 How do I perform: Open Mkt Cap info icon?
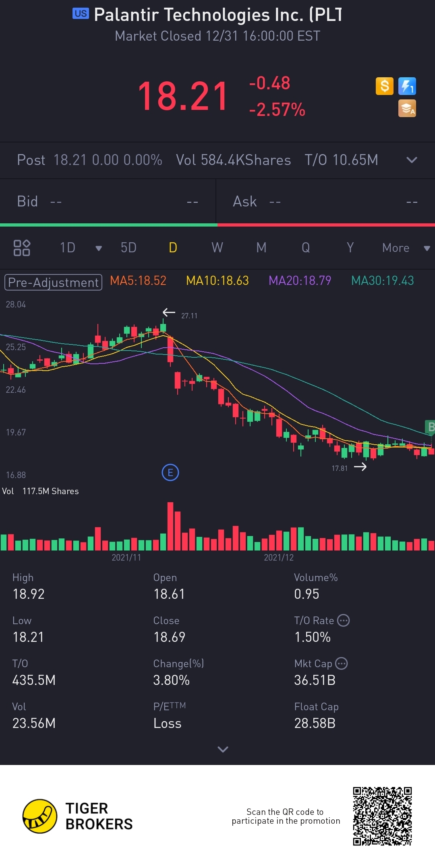(342, 663)
